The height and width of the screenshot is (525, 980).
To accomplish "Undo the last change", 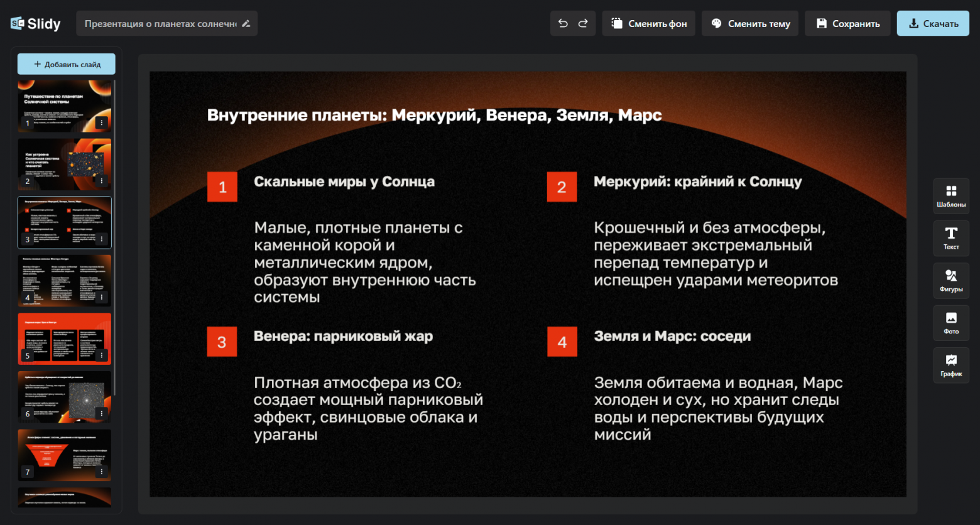I will (562, 23).
